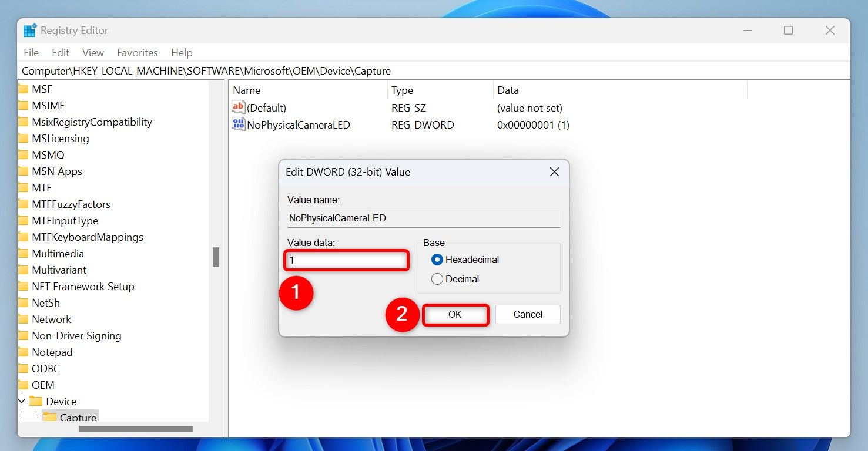This screenshot has width=868, height=451.
Task: Close the Edit DWORD dialog with X
Action: [554, 172]
